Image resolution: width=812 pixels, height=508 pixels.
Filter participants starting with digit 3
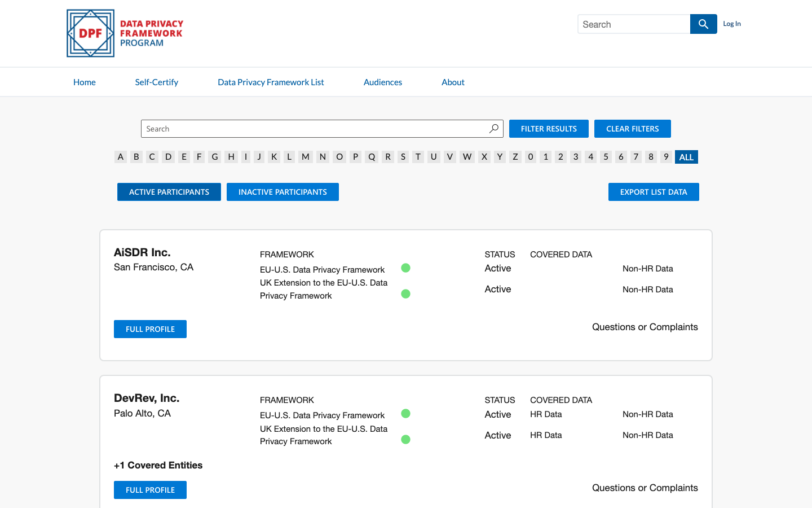coord(576,157)
